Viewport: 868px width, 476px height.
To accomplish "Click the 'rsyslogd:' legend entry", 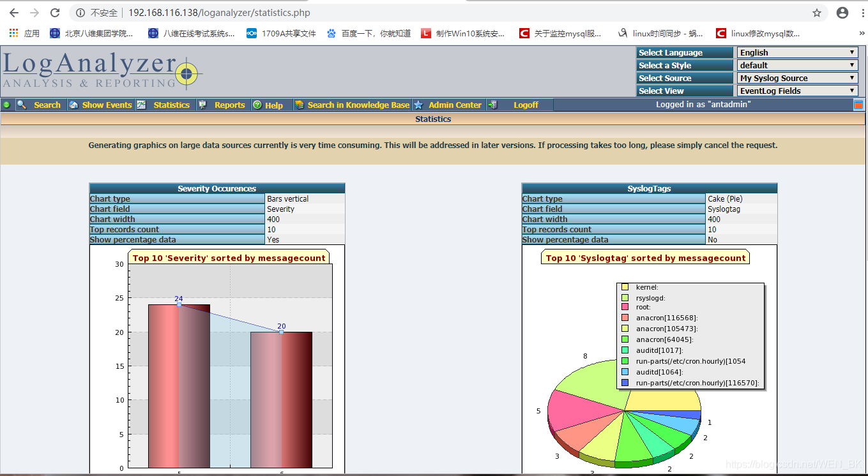I will click(x=650, y=298).
